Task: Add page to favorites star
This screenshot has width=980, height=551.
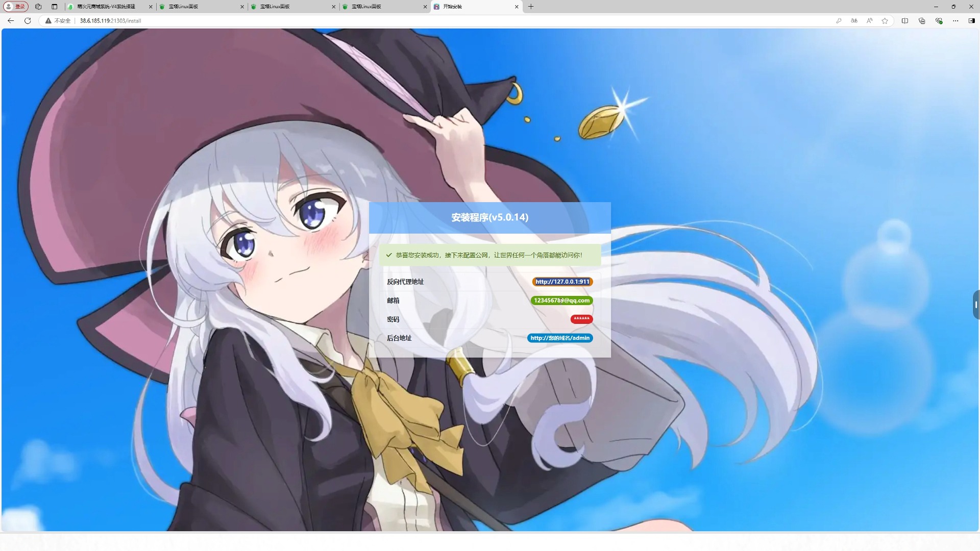Action: 885,21
